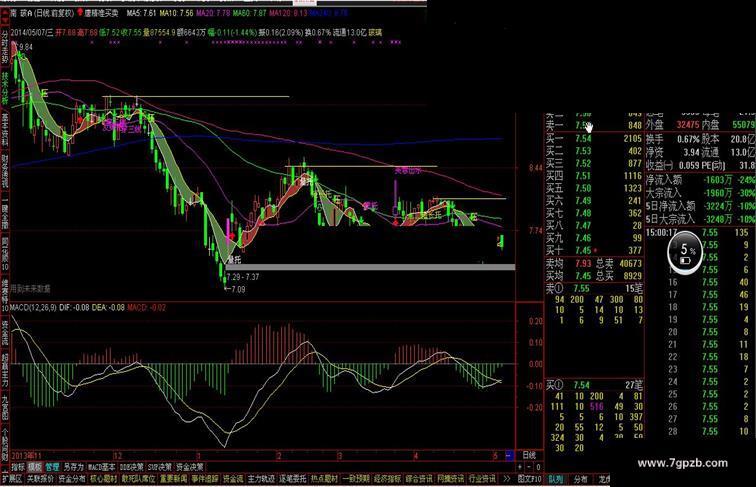The width and height of the screenshot is (756, 487).
Task: Open the 图文F10 page
Action: click(529, 479)
